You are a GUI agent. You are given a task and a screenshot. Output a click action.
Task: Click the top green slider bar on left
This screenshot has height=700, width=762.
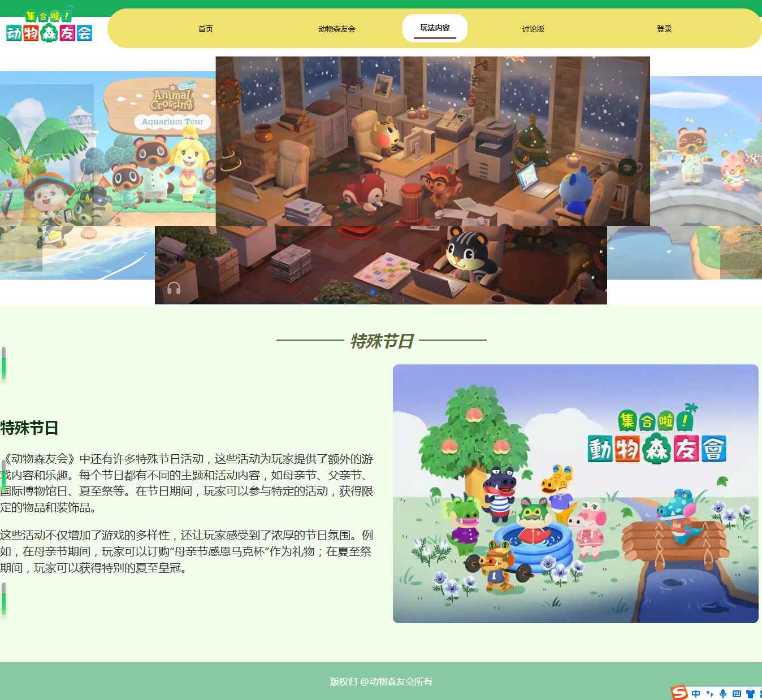point(3,363)
